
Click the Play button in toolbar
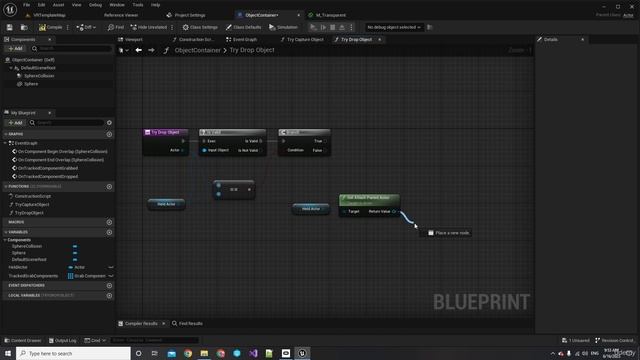[313, 27]
